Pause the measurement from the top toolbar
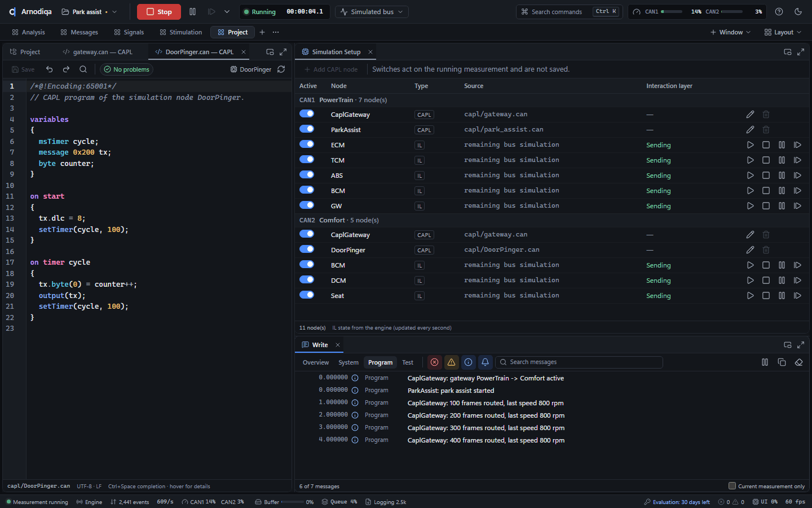Image resolution: width=812 pixels, height=508 pixels. (x=193, y=12)
